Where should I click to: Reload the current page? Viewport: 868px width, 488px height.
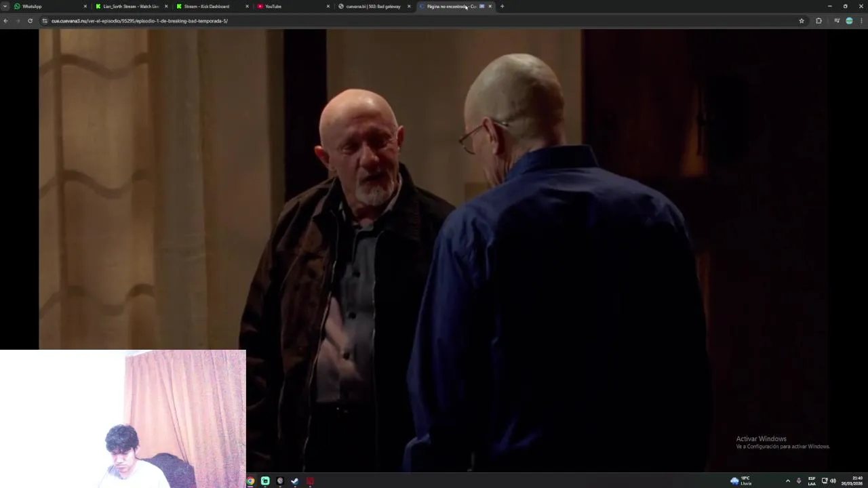(x=30, y=21)
